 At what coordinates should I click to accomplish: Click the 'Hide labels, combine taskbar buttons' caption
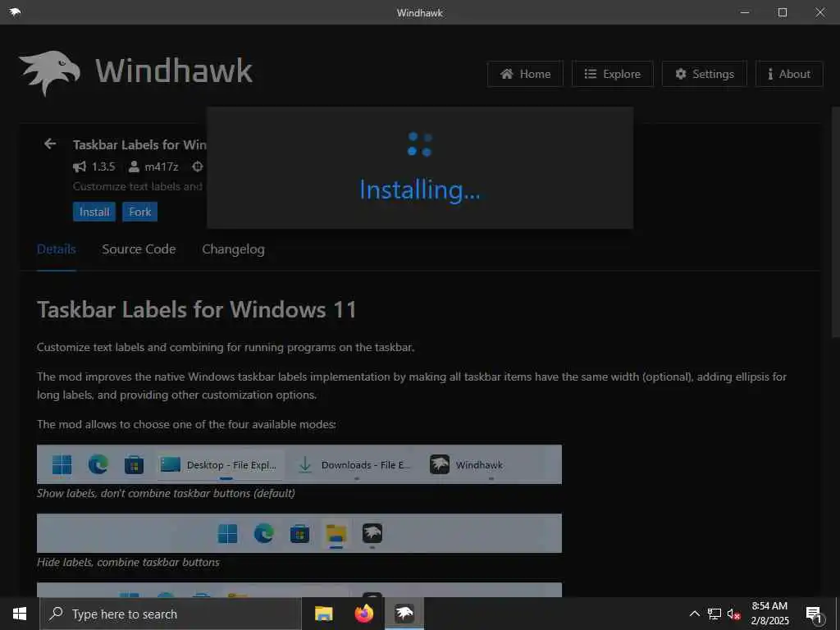click(128, 563)
